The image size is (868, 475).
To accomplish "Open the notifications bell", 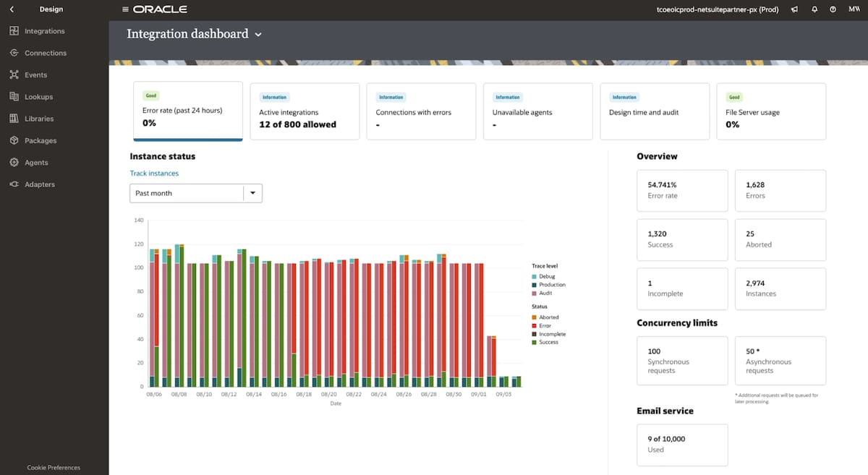I will coord(814,9).
